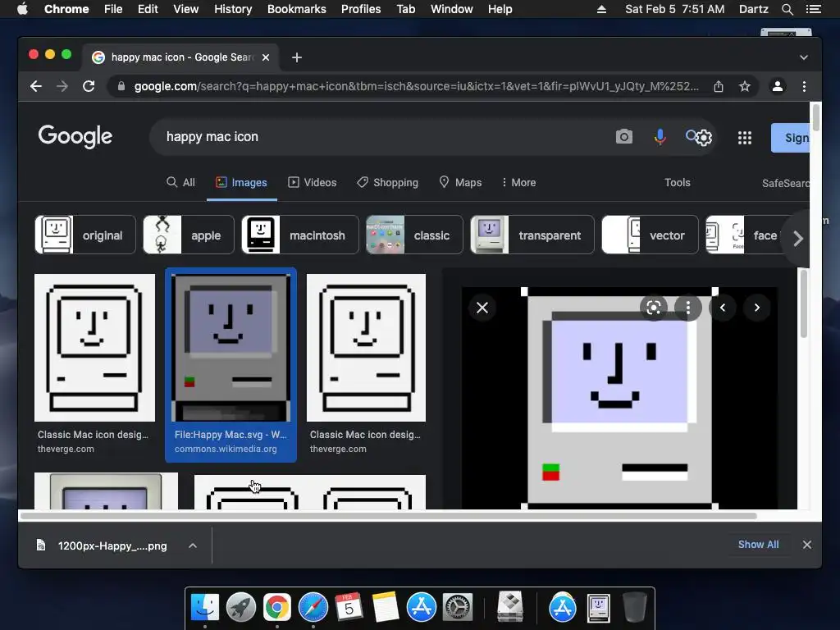
Task: Expand the download item options chevron
Action: click(x=193, y=546)
